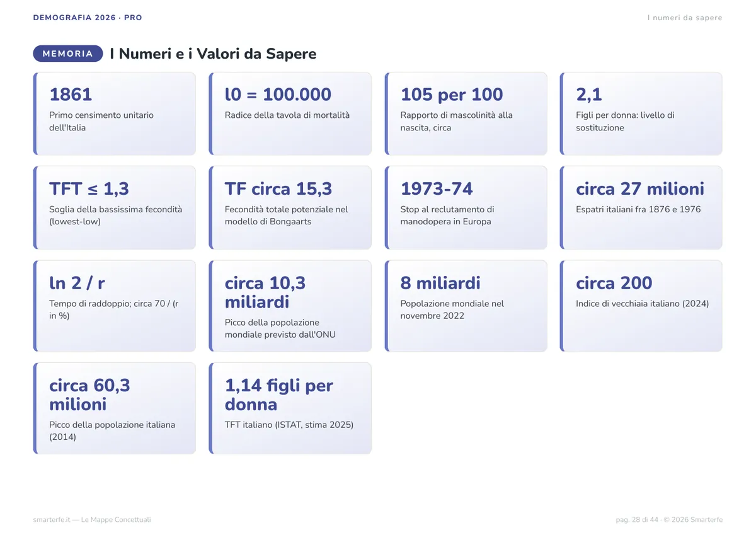Click "I numeri da sapere" in the page header

point(685,18)
